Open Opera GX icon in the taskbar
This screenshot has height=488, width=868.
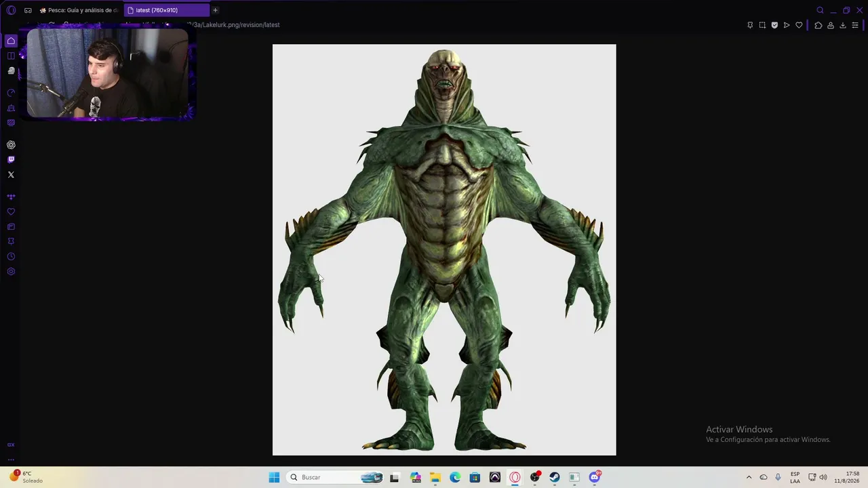pos(515,477)
